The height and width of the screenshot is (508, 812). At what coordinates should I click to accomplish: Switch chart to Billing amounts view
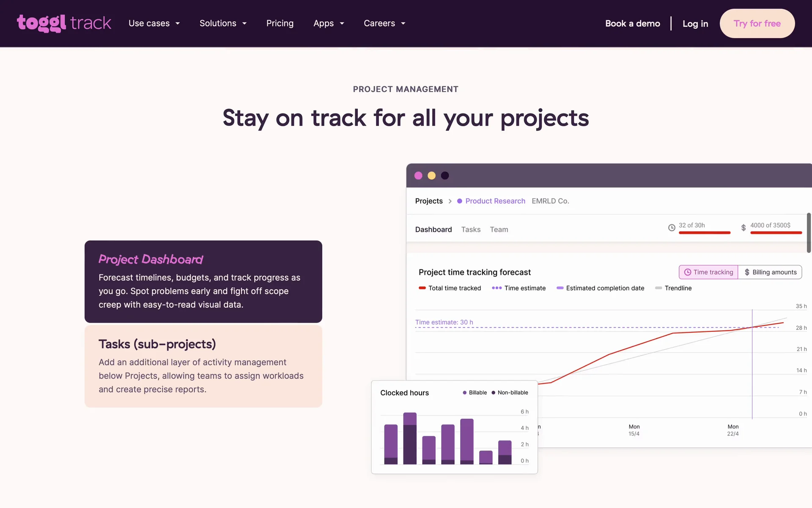(x=770, y=272)
